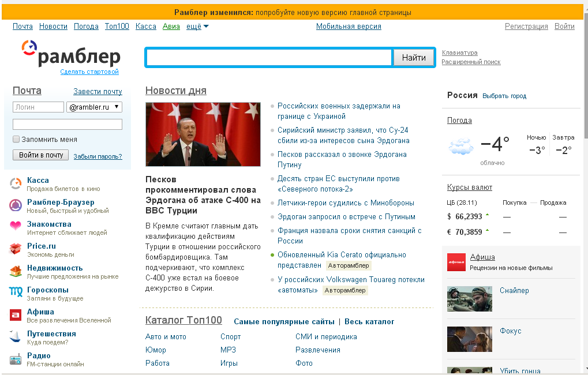Select Топ100 in the top navigation
Screen dimensions: 588x375
[117, 27]
